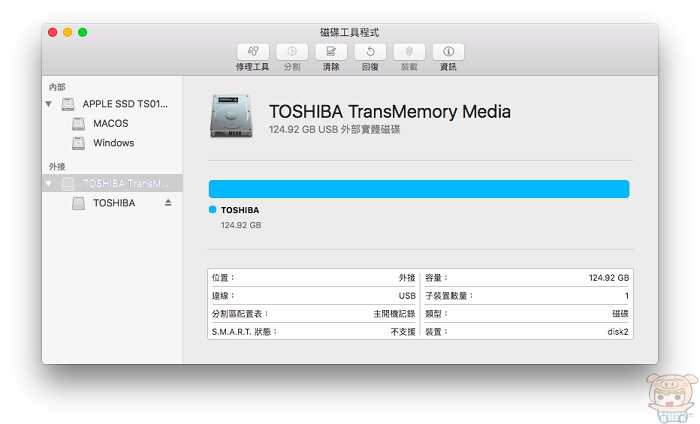Select the MACOS volume in sidebar
The image size is (700, 424).
(110, 124)
